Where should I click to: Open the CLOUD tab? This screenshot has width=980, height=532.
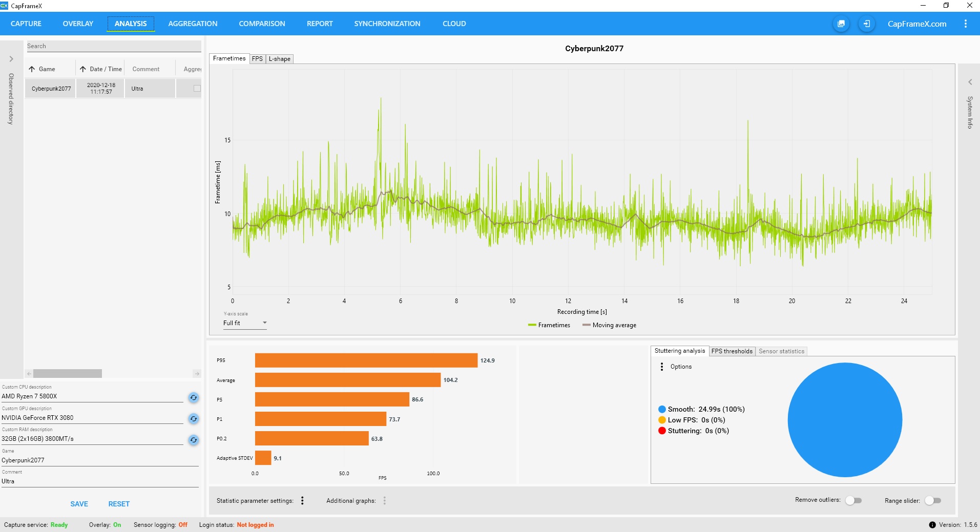[x=454, y=24]
